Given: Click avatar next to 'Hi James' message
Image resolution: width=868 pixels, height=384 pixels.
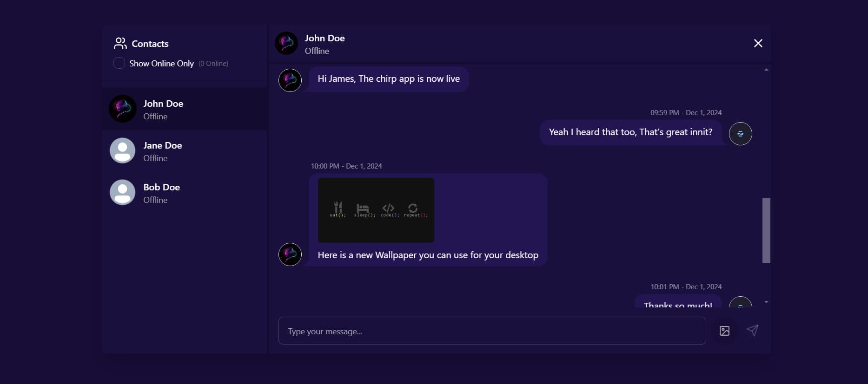Looking at the screenshot, I should click(290, 80).
